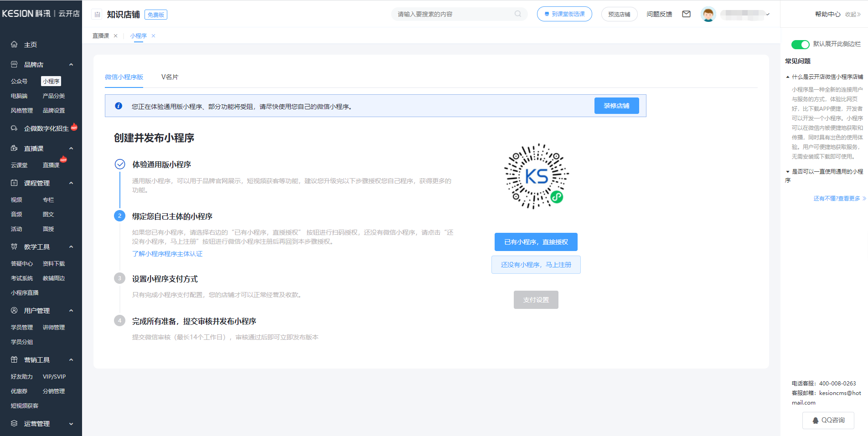The height and width of the screenshot is (436, 868).
Task: Collapse the 直播课 menu chevron
Action: click(x=71, y=149)
